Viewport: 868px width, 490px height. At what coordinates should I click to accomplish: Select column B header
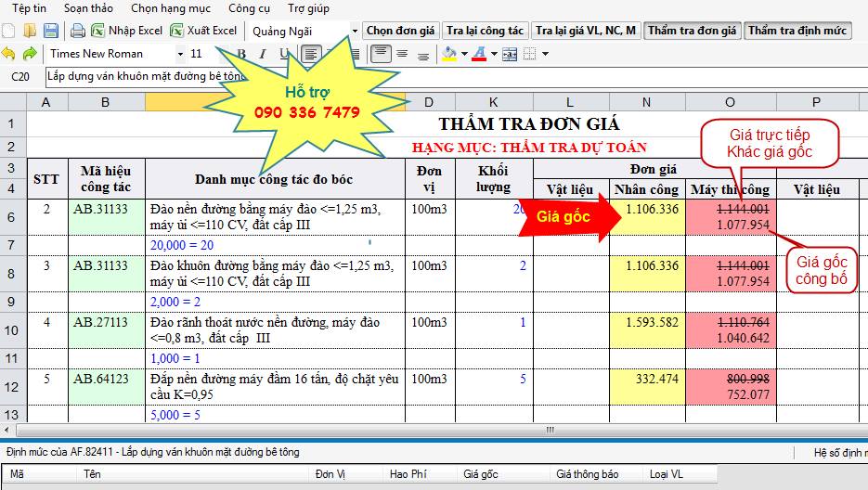[106, 102]
